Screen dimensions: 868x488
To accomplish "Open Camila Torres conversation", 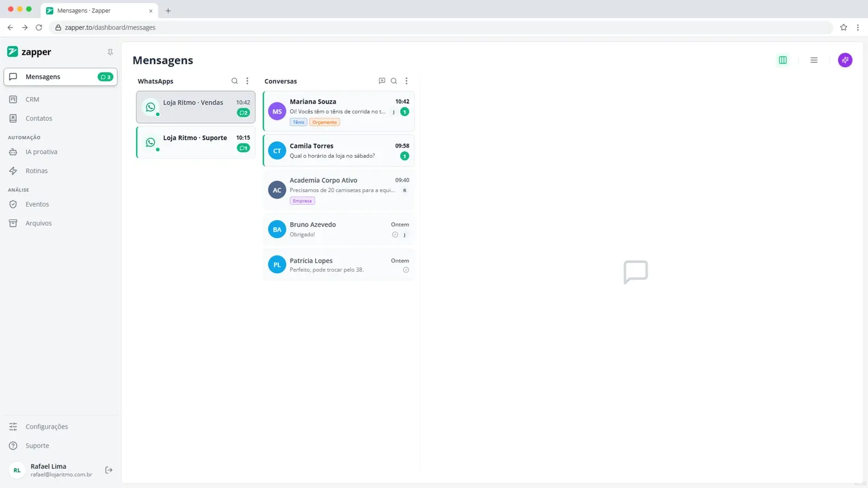I will [339, 151].
